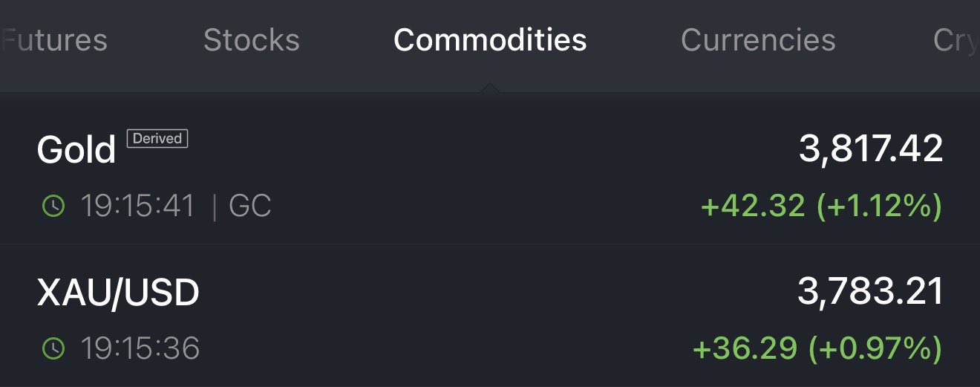Open the Gold instrument name

point(76,151)
